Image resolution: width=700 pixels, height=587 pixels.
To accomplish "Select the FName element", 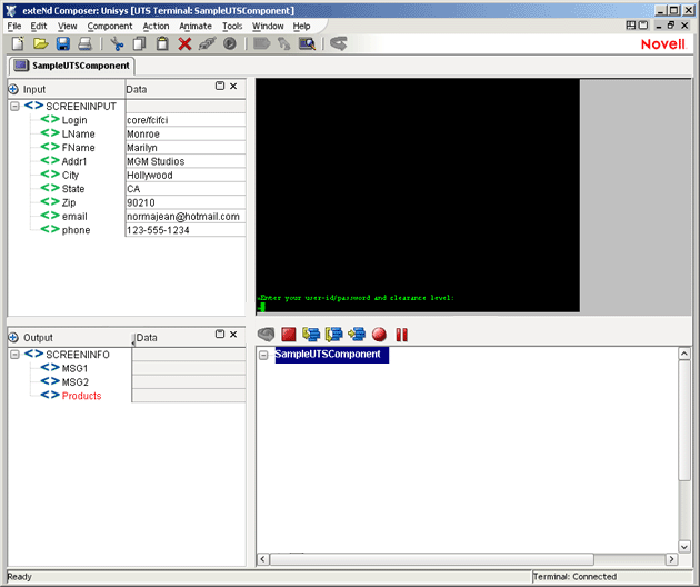I will click(78, 148).
